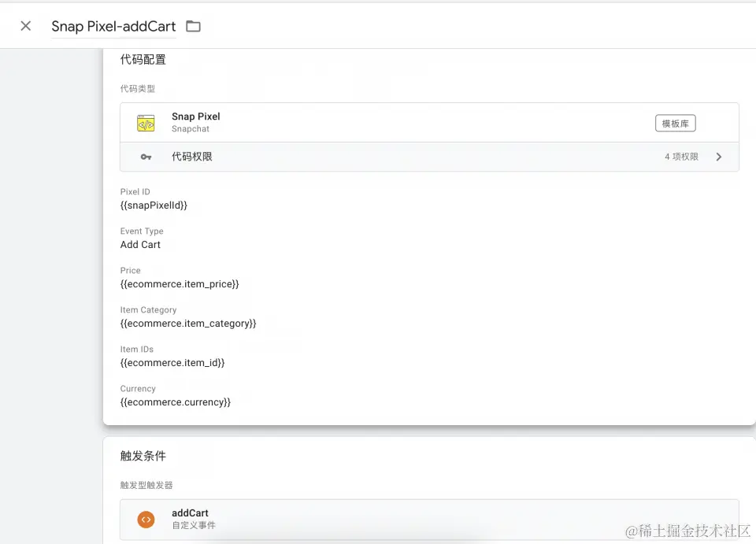Viewport: 756px width, 544px height.
Task: Open the chevron next to 4 项权限
Action: pyautogui.click(x=719, y=157)
